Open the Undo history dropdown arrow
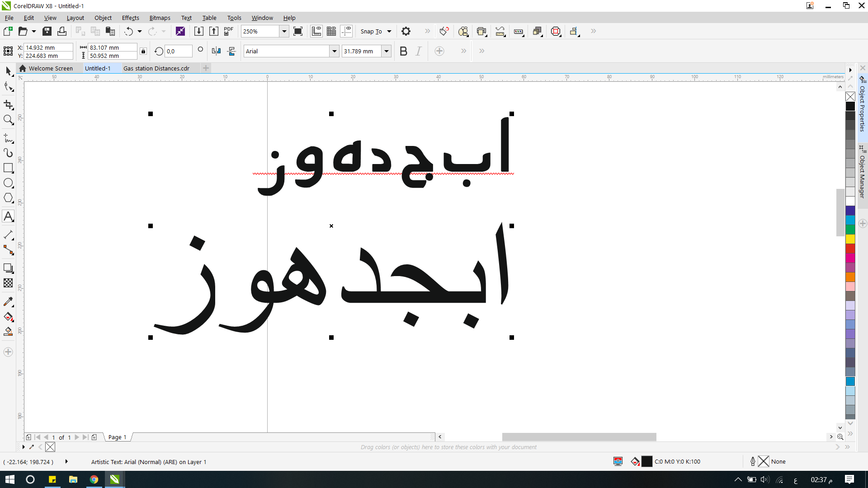The height and width of the screenshot is (488, 868). [140, 31]
